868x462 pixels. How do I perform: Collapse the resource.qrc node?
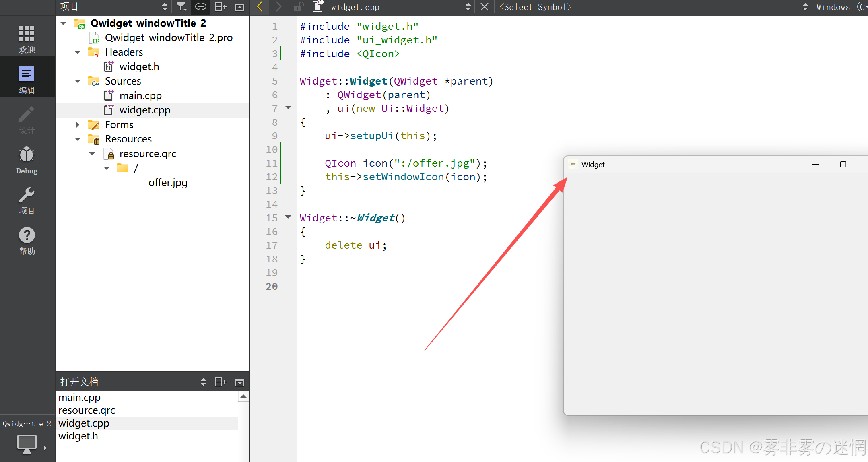pos(92,154)
